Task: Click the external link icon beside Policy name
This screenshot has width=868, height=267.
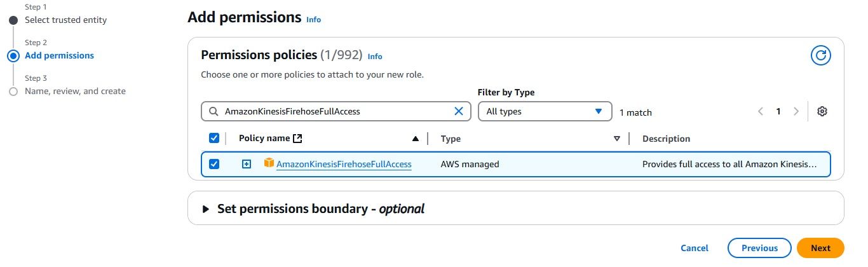Action: (296, 139)
